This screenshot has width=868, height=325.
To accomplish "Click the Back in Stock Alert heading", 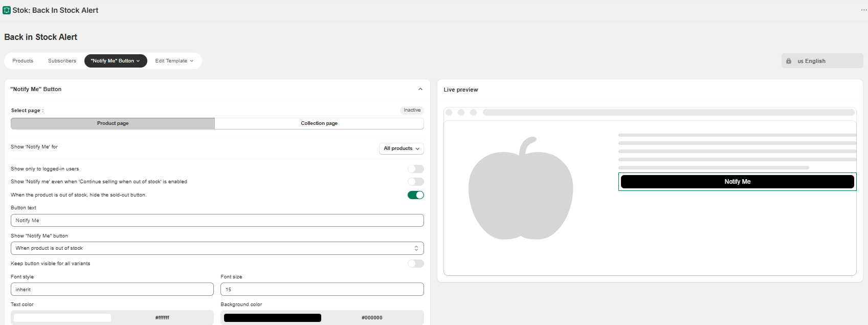I will point(41,37).
